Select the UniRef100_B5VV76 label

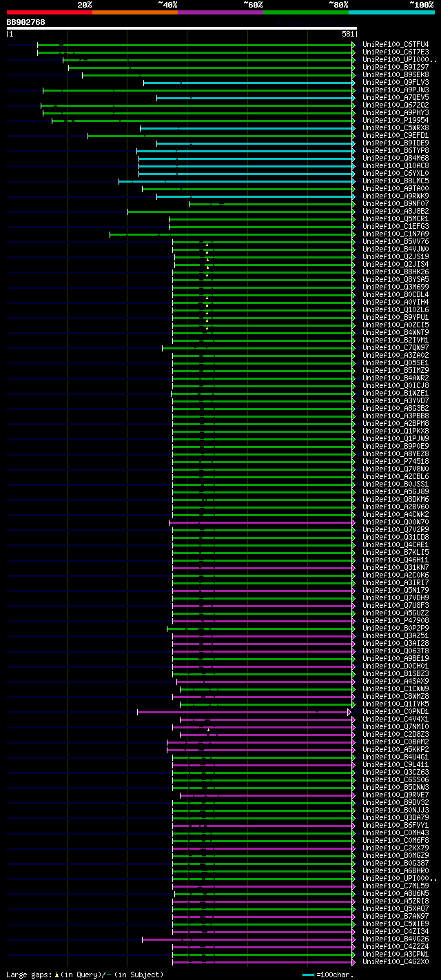396,242
